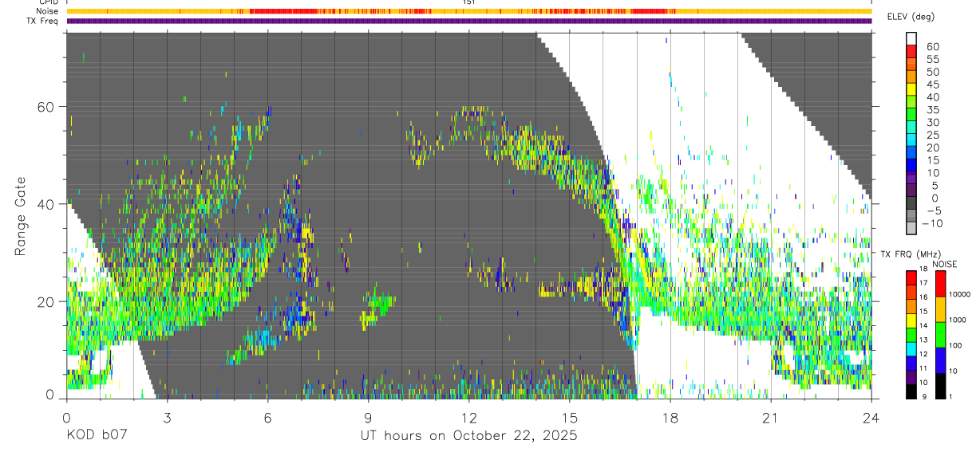Click the '14' value in the TX FRQ legend
Viewport: 980px width, 452px height.
tap(923, 325)
